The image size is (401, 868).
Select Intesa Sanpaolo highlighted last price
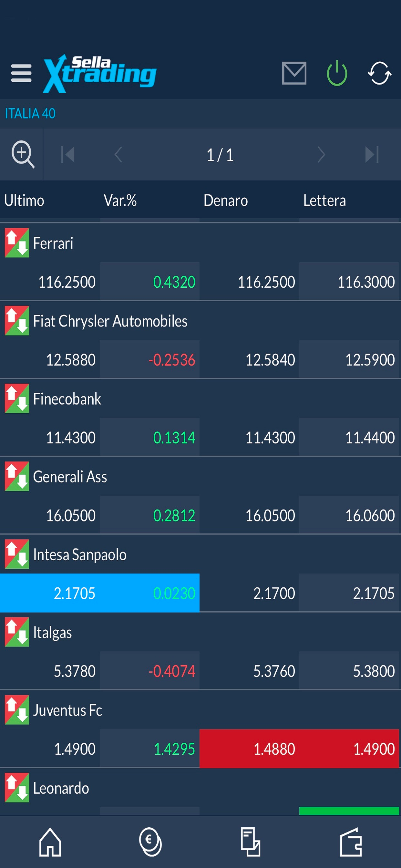click(x=75, y=593)
